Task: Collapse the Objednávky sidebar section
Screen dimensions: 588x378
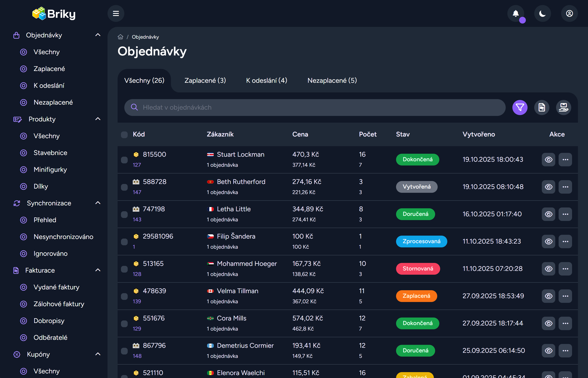Action: pos(98,35)
